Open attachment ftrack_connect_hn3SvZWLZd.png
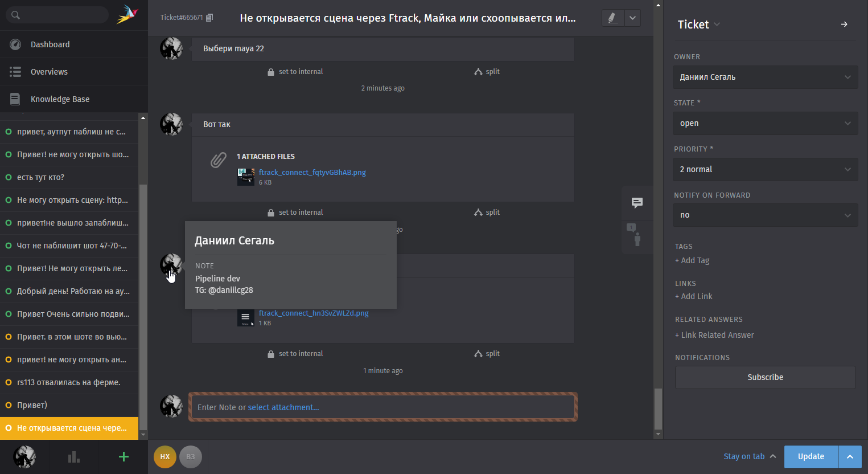 point(314,313)
